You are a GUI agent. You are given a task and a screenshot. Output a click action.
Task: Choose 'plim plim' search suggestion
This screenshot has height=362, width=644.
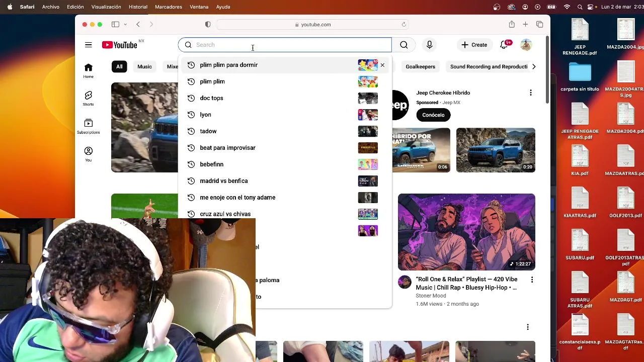click(284, 81)
